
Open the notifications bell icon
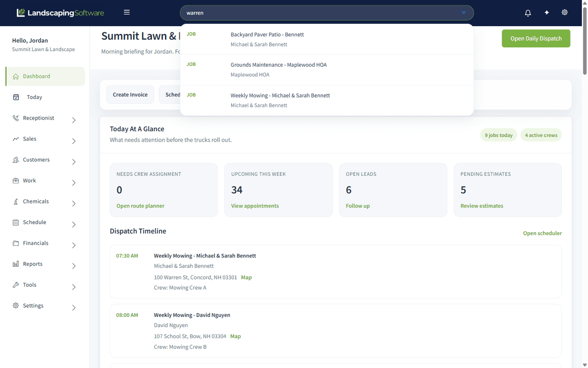[x=528, y=13]
